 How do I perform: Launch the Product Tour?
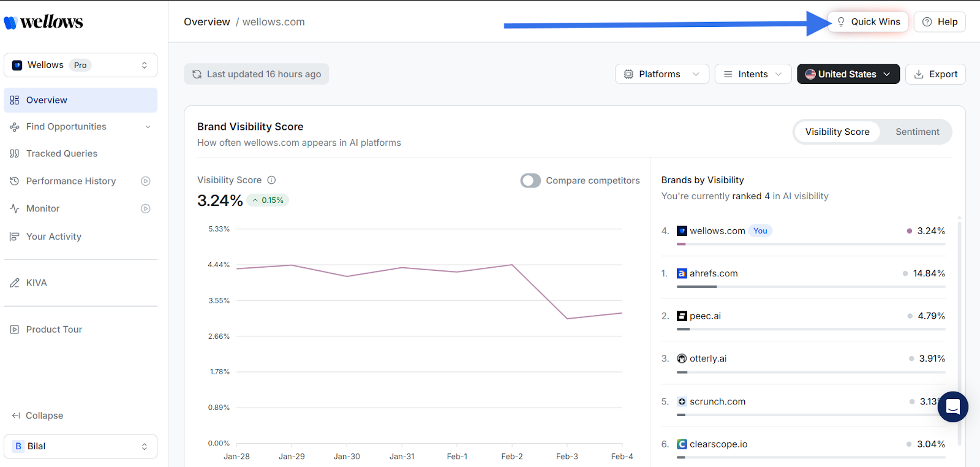pyautogui.click(x=54, y=330)
